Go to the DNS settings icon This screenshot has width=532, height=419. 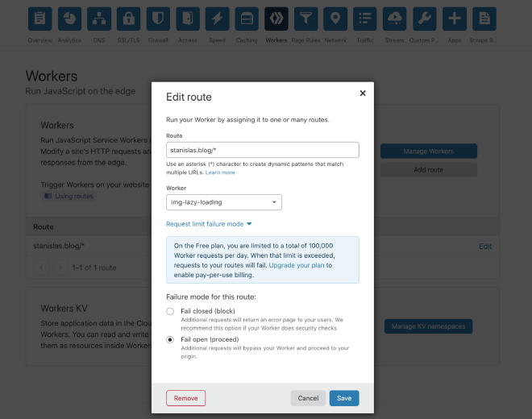[99, 19]
